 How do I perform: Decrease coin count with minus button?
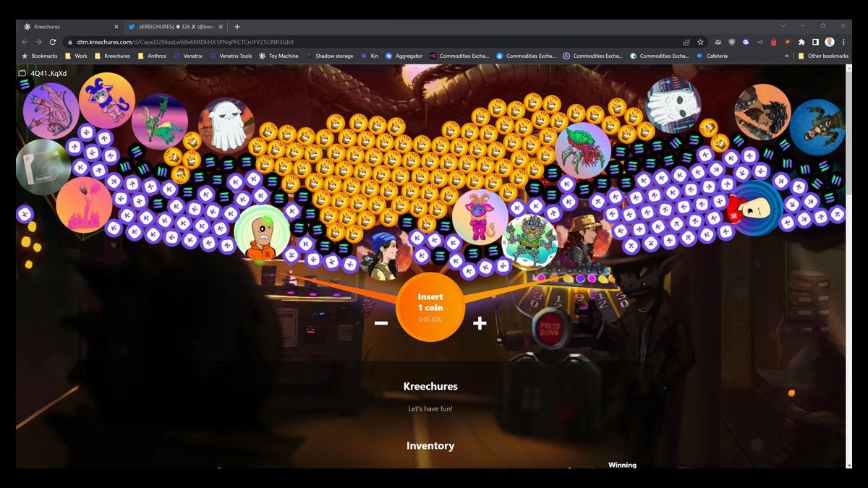click(x=381, y=323)
